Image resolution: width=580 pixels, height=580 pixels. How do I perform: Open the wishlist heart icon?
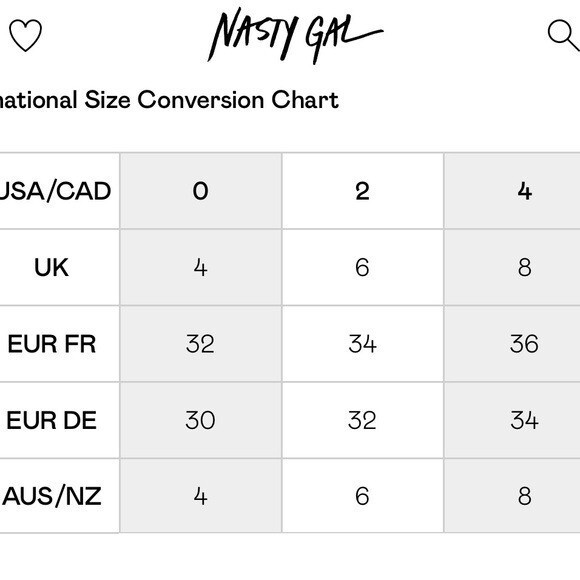[26, 35]
